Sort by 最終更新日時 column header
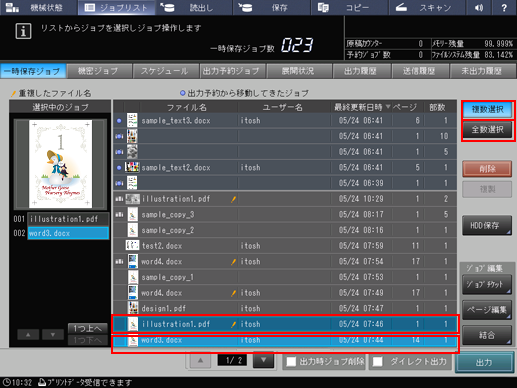 click(x=361, y=107)
